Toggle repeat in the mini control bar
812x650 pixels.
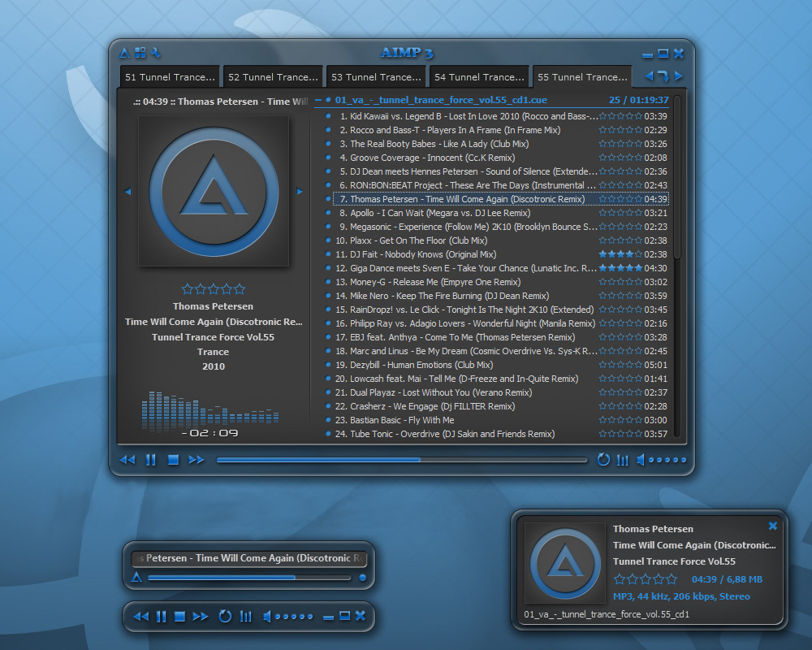point(225,617)
